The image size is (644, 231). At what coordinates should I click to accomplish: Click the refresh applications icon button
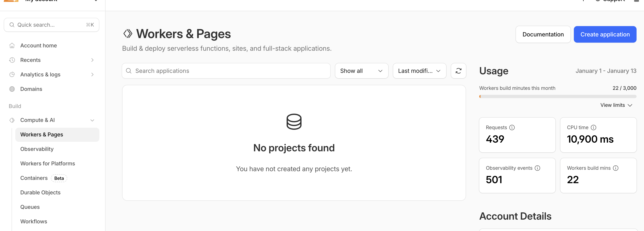[458, 71]
